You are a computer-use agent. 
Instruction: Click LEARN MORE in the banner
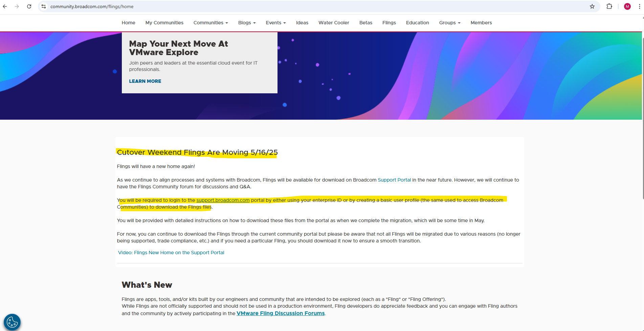click(x=145, y=81)
